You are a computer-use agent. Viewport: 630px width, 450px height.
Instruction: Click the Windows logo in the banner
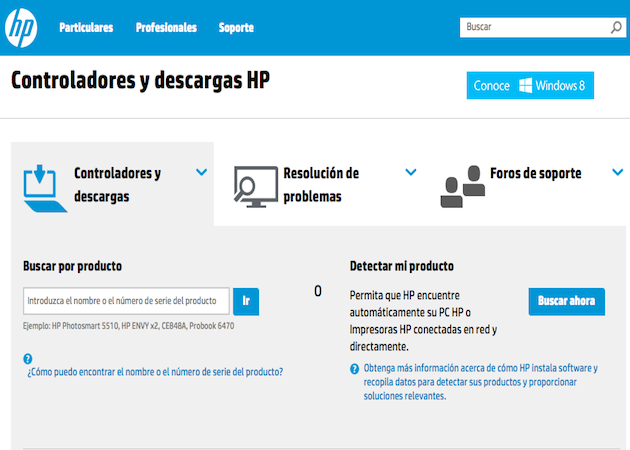click(x=525, y=85)
